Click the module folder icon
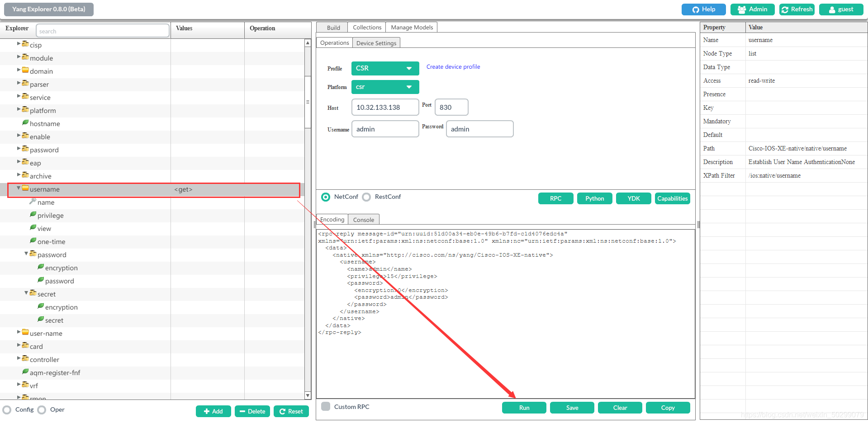The height and width of the screenshot is (423, 868). click(x=25, y=57)
